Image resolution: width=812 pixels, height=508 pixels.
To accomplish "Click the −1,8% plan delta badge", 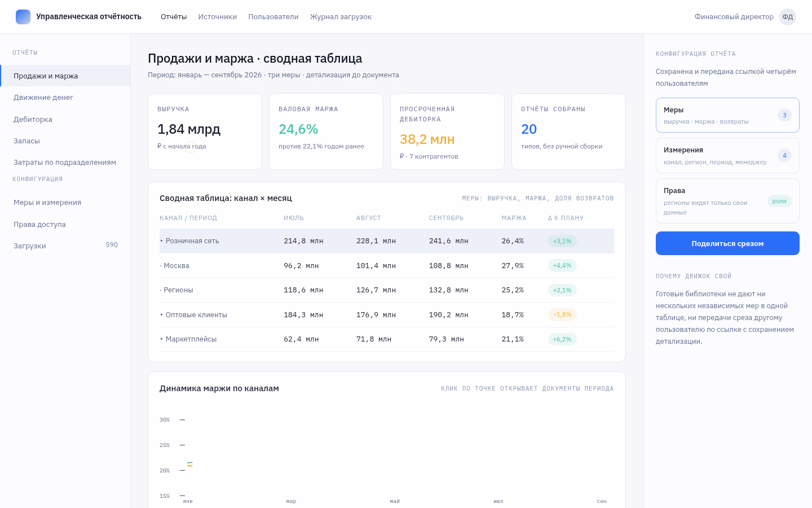I will click(562, 315).
